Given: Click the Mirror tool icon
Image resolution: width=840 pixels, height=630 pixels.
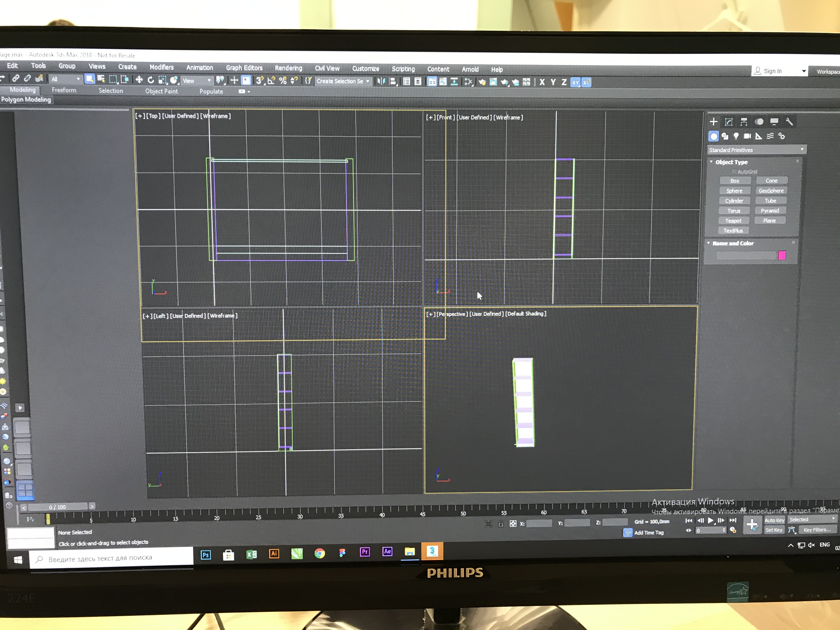Looking at the screenshot, I should [x=381, y=81].
